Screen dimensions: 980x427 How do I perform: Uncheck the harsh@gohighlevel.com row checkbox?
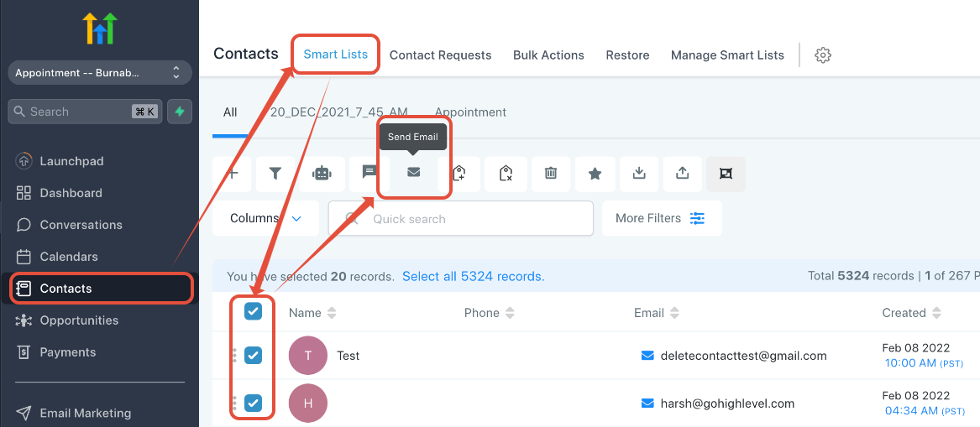coord(253,404)
